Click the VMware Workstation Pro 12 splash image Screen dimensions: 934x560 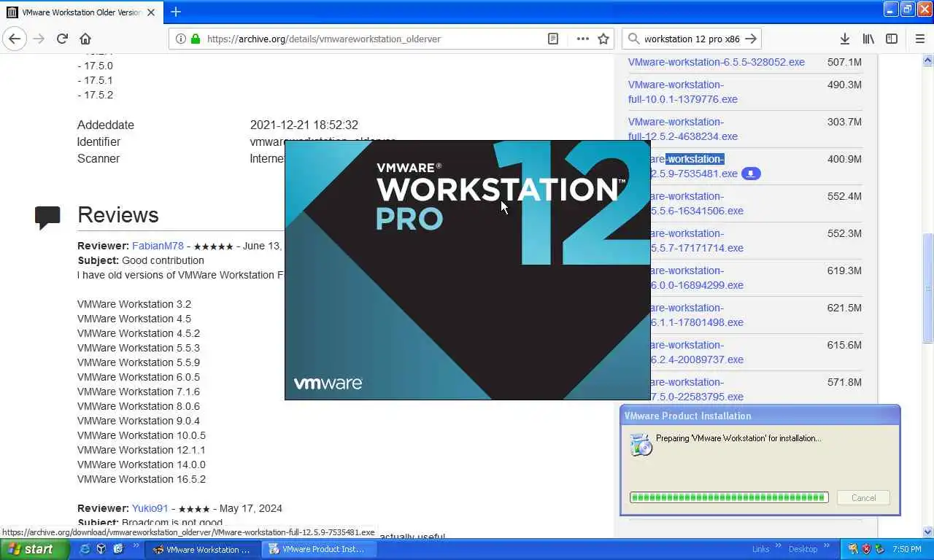(x=467, y=270)
